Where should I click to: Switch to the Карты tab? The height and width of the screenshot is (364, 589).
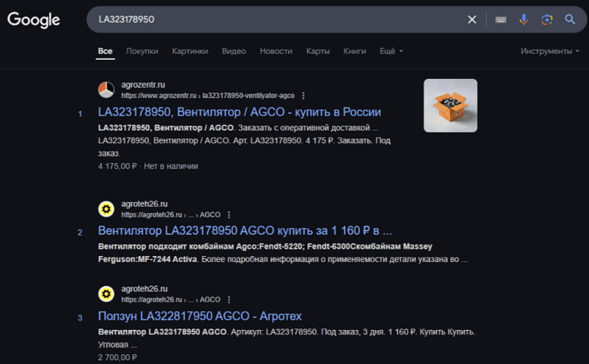318,51
